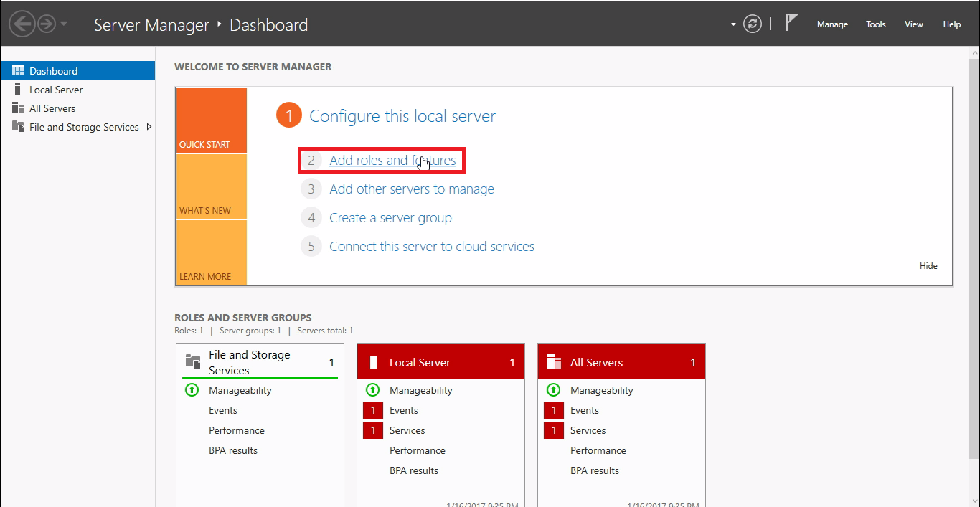Screen dimensions: 980x507
Task: Click the All Servers tile header
Action: pyautogui.click(x=621, y=362)
